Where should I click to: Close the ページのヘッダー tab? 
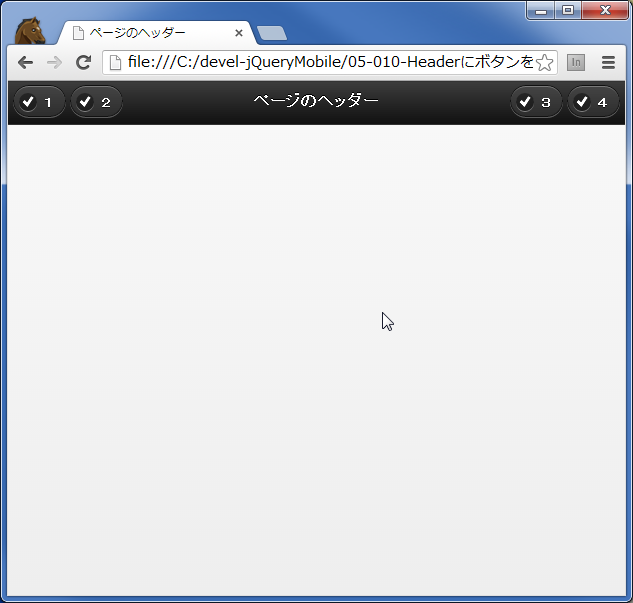(239, 33)
